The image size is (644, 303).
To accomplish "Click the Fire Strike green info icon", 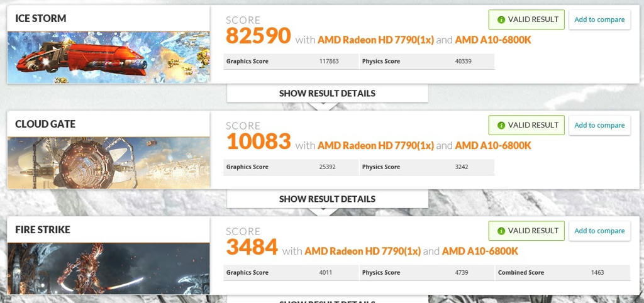I will [x=501, y=231].
